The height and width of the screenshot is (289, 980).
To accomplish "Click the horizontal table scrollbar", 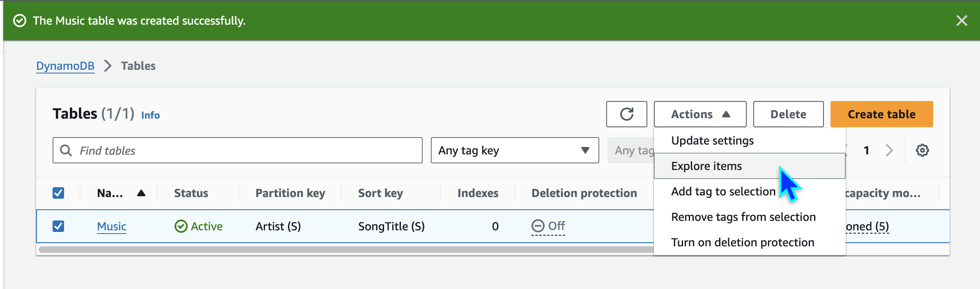I will 346,249.
